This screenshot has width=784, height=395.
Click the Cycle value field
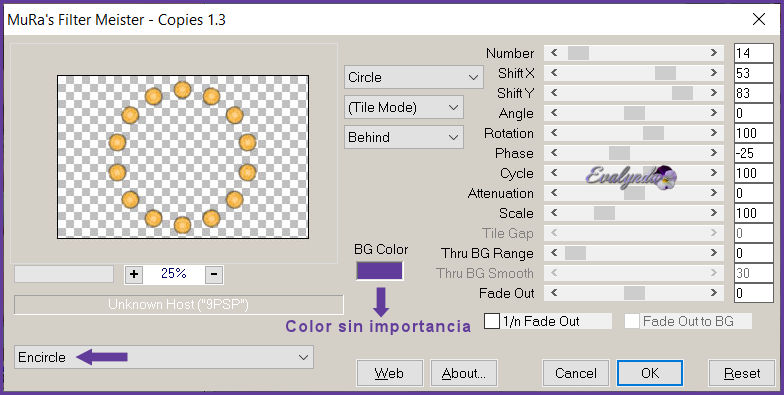[754, 173]
